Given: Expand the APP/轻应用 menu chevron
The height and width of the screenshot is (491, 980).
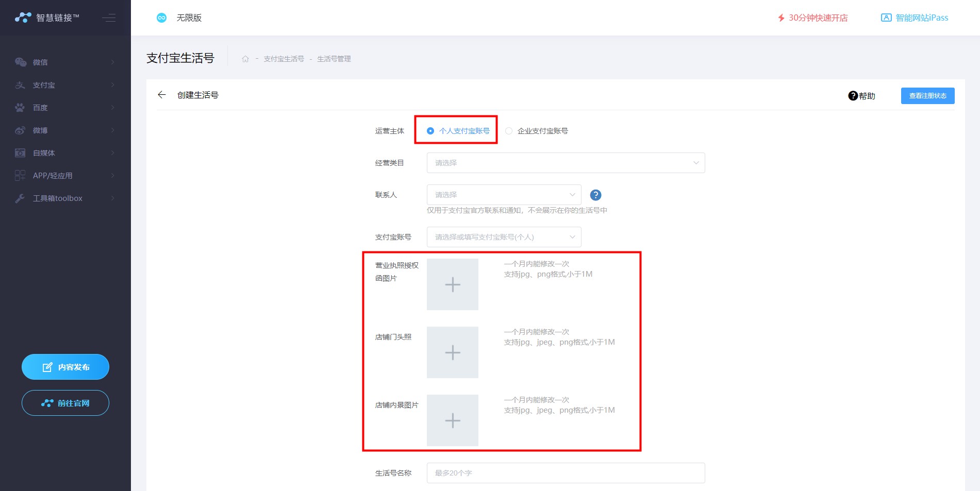Looking at the screenshot, I should point(112,176).
